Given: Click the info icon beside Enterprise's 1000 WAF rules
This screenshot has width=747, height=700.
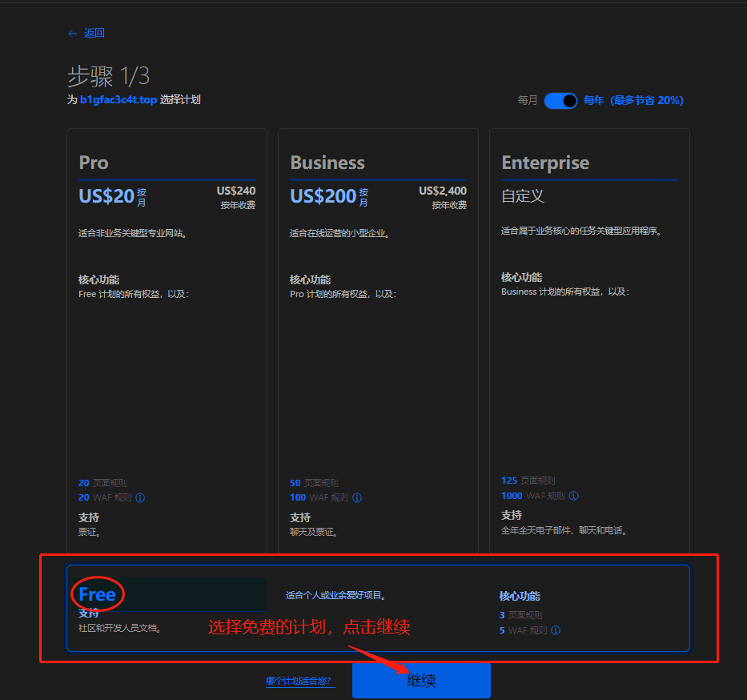Looking at the screenshot, I should click(x=575, y=495).
